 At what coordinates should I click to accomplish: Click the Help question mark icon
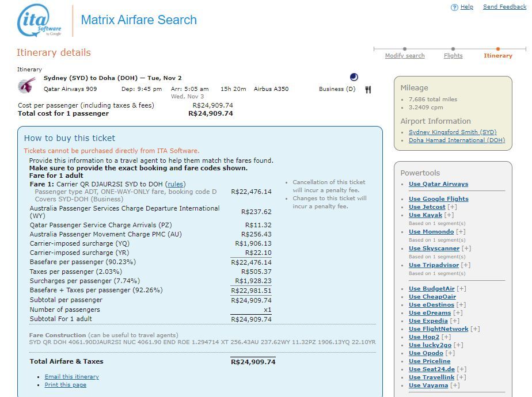tap(454, 7)
